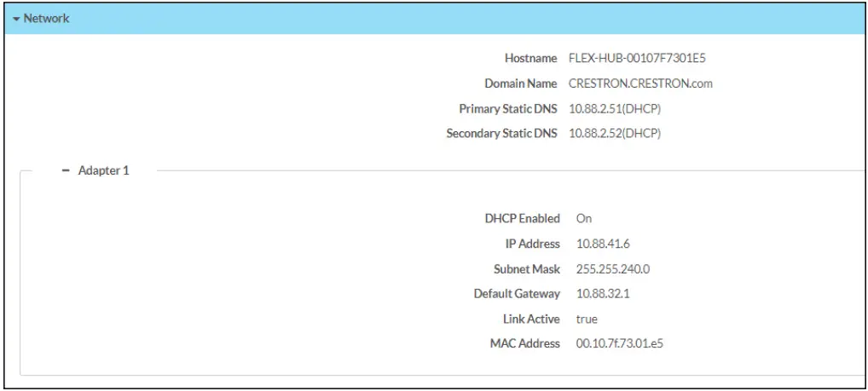Click the Link Active true value
Screen dimensions: 868x391
tap(587, 319)
